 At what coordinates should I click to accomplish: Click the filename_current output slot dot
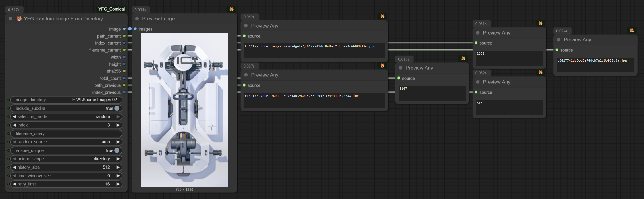click(x=124, y=50)
